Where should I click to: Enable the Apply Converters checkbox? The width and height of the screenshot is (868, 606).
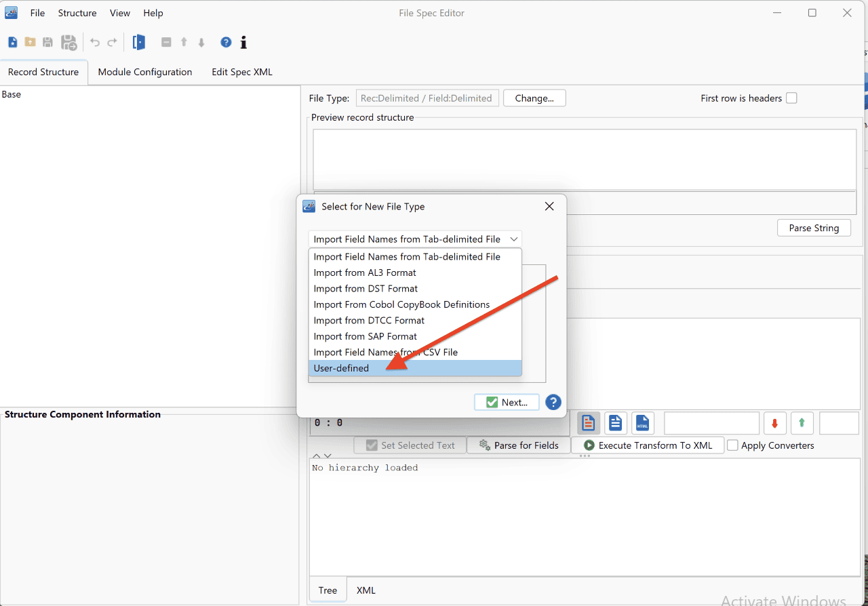pos(732,445)
